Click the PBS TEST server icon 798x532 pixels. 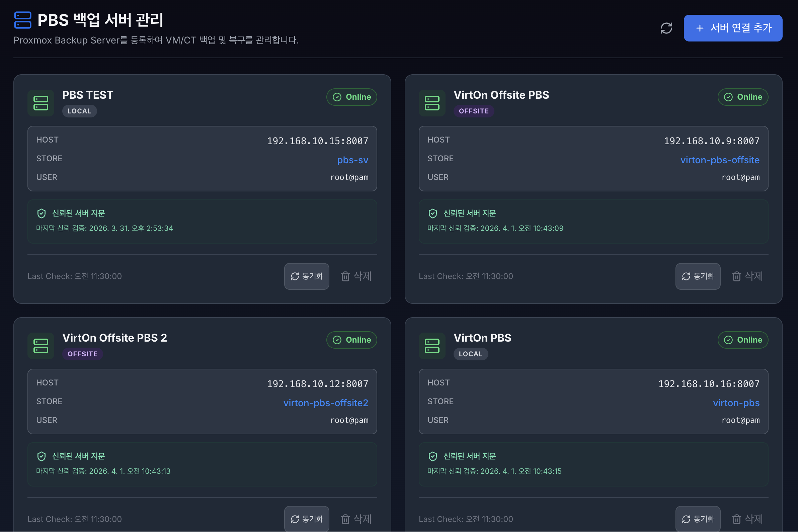(x=41, y=103)
